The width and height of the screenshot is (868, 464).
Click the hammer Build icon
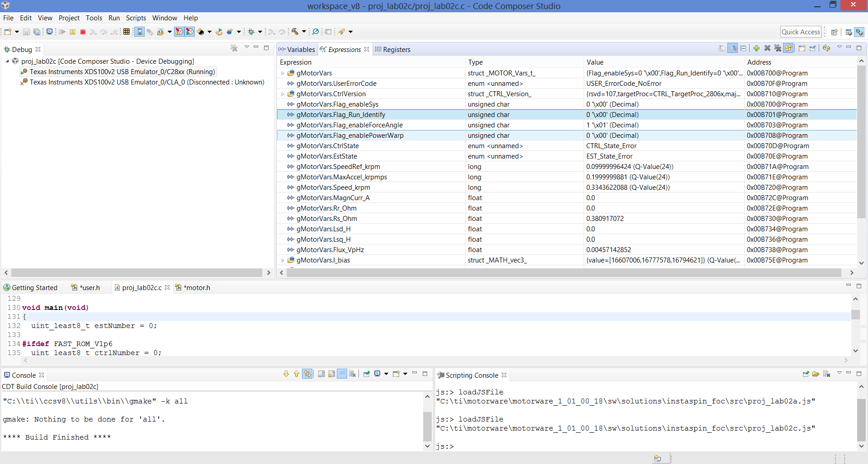295,32
